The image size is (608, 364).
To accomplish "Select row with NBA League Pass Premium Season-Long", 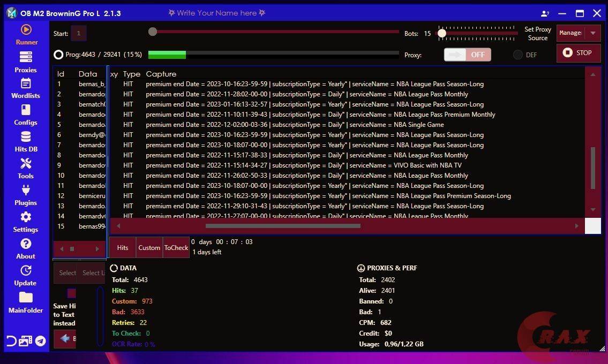I will [347, 196].
